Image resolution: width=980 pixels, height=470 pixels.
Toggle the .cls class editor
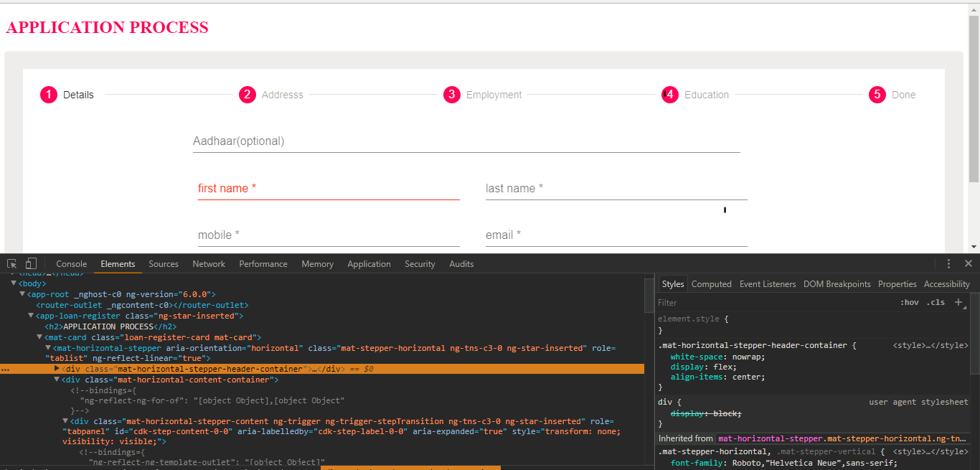[x=936, y=303]
